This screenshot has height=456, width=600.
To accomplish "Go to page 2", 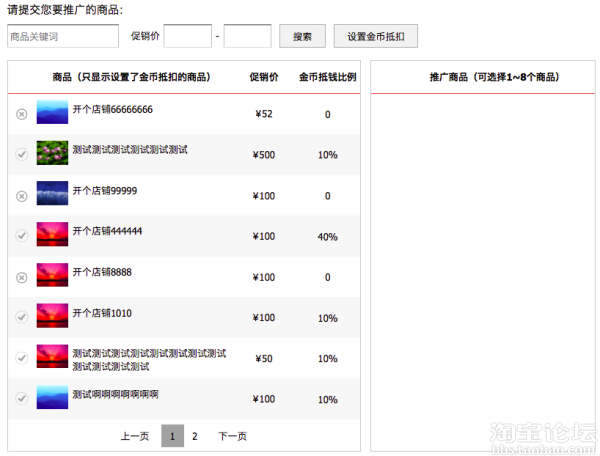I will pos(195,436).
